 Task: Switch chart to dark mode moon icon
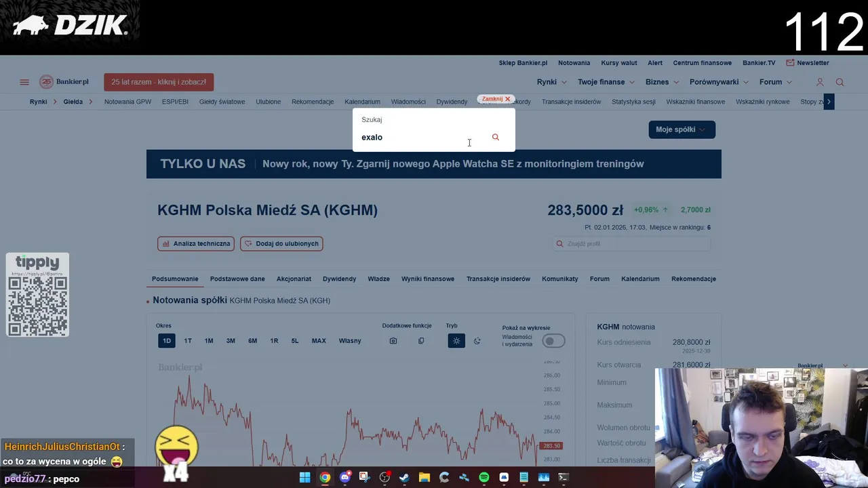coord(477,341)
